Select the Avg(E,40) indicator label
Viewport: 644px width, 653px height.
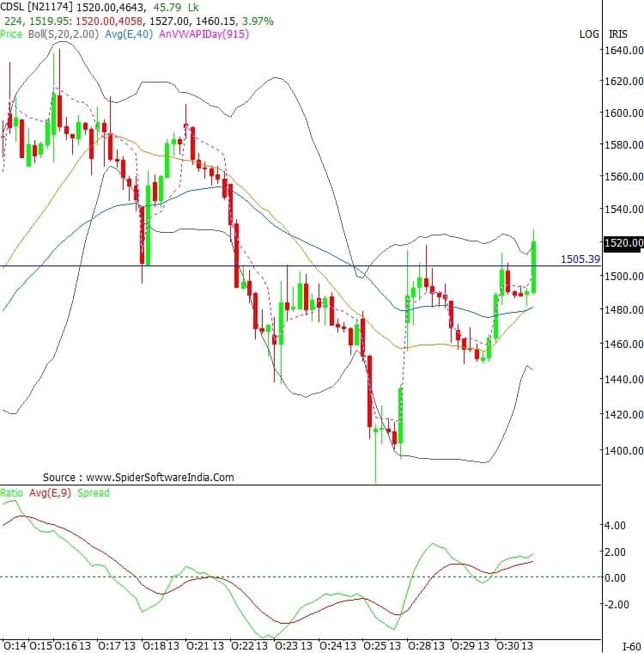124,34
